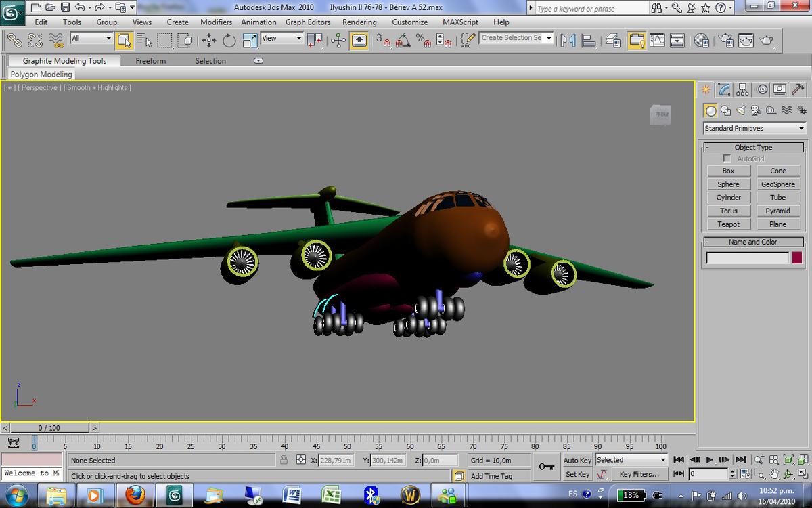Open the MAXScript menu

[x=460, y=22]
